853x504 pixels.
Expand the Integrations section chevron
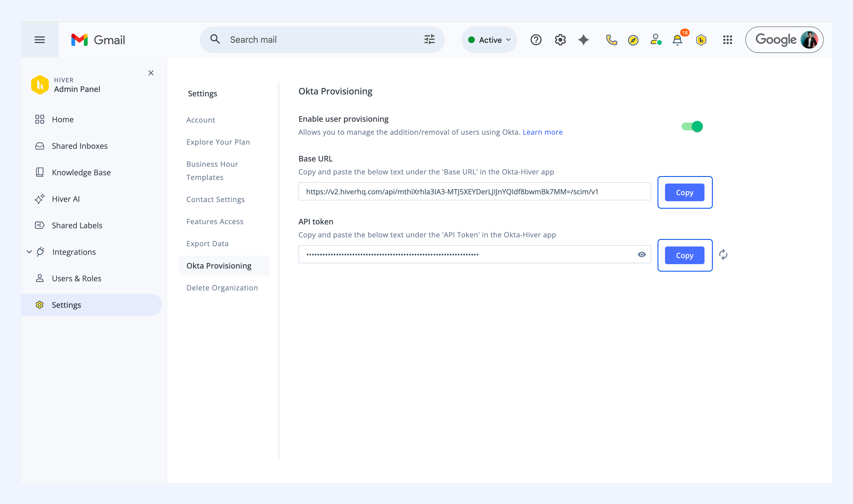click(x=29, y=252)
